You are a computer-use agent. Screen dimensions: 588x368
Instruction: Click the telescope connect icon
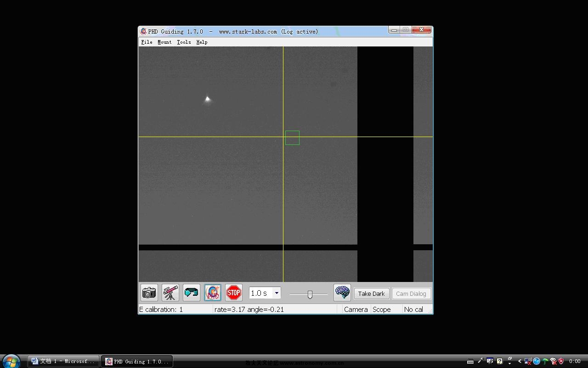170,293
